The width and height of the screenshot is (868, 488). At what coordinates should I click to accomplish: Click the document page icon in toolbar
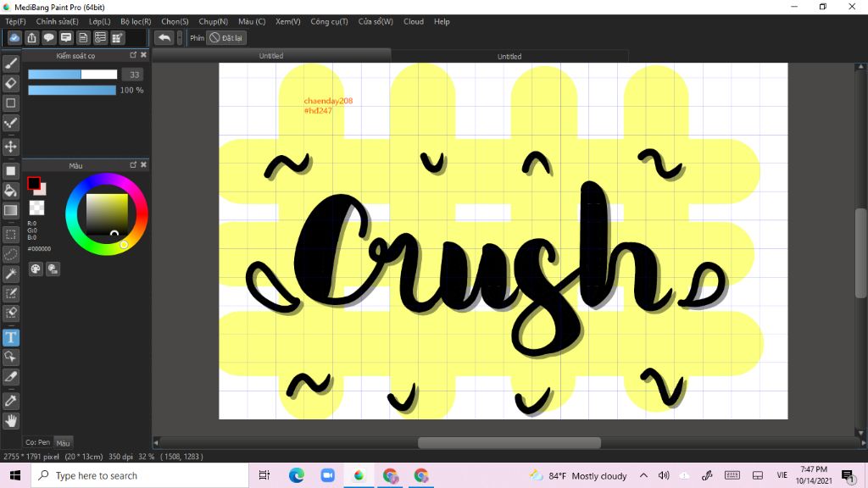coord(83,37)
